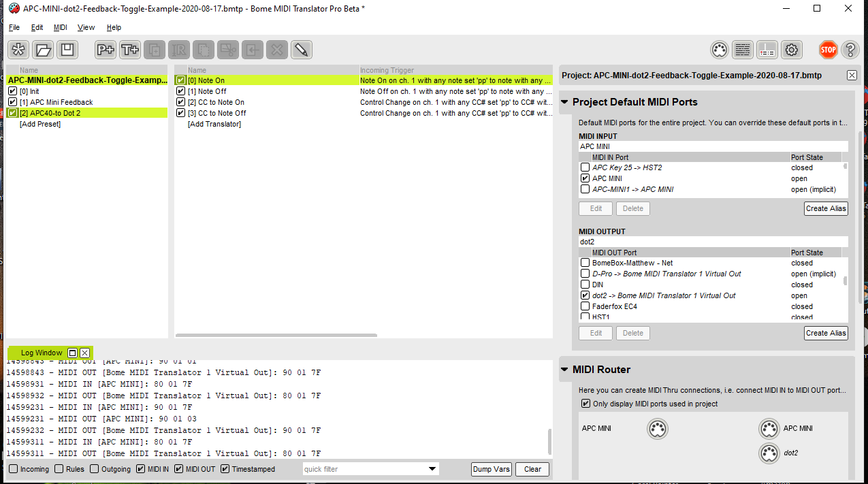Open the quick filter dropdown arrow
This screenshot has width=868, height=484.
432,469
